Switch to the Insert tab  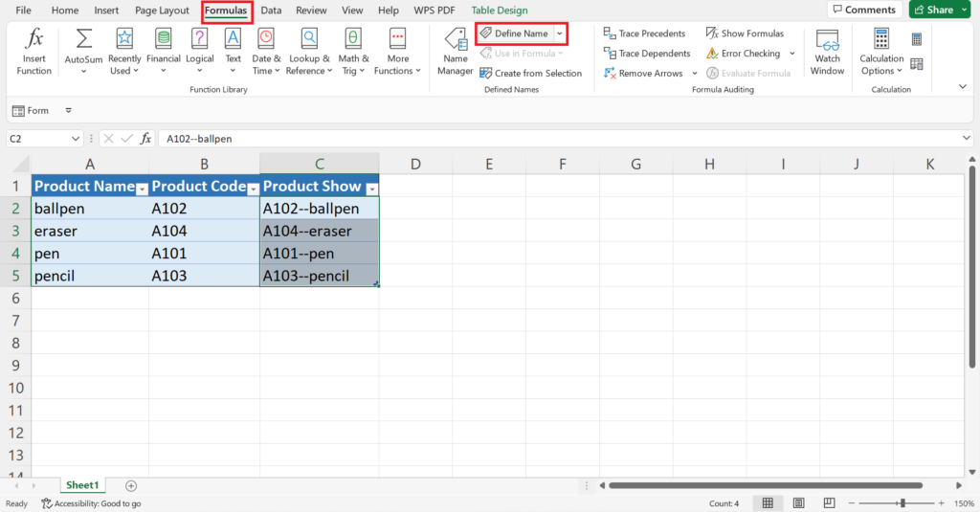tap(106, 10)
